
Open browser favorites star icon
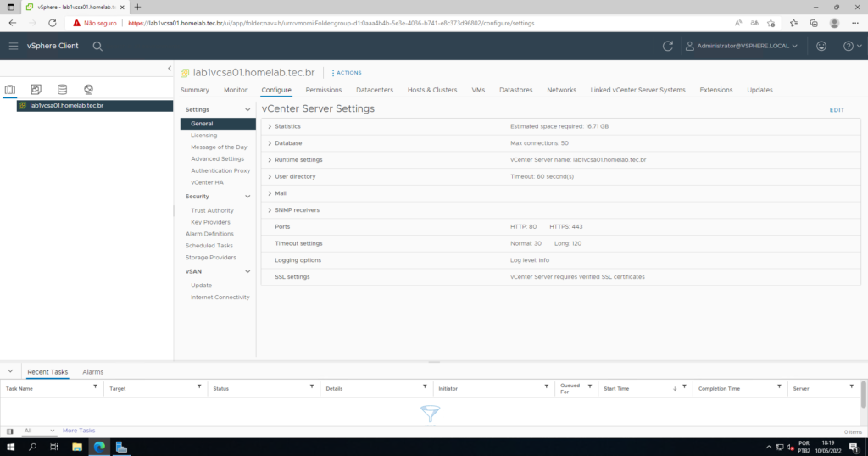[x=793, y=23]
